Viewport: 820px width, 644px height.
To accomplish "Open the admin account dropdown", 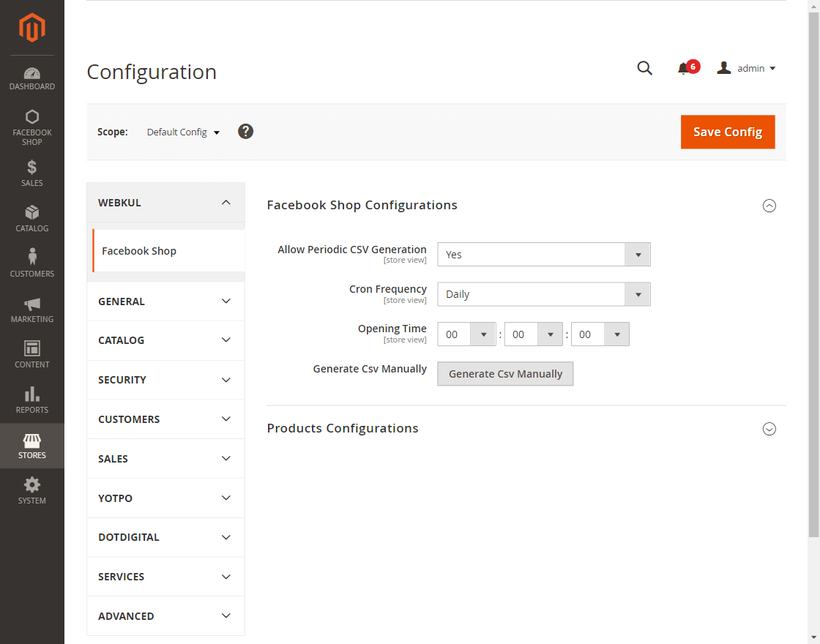I will 746,68.
